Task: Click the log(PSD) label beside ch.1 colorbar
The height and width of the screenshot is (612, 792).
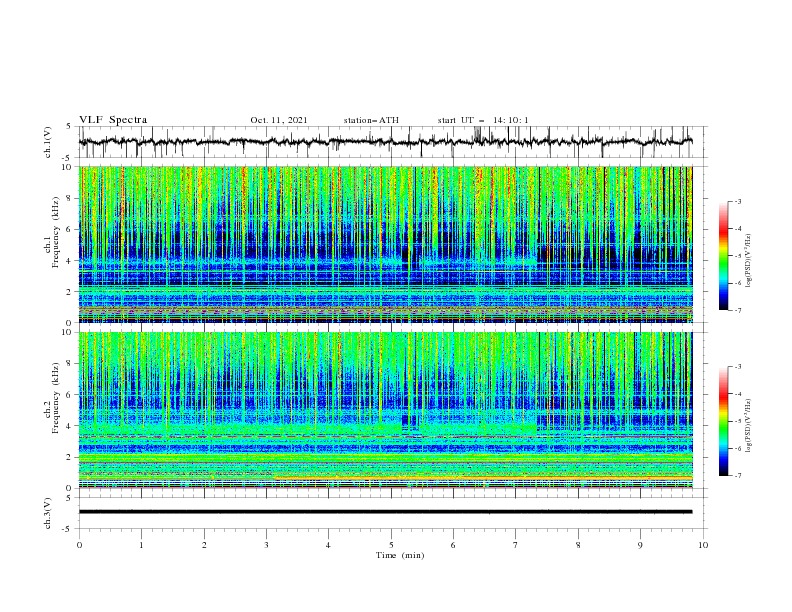Action: pos(749,261)
